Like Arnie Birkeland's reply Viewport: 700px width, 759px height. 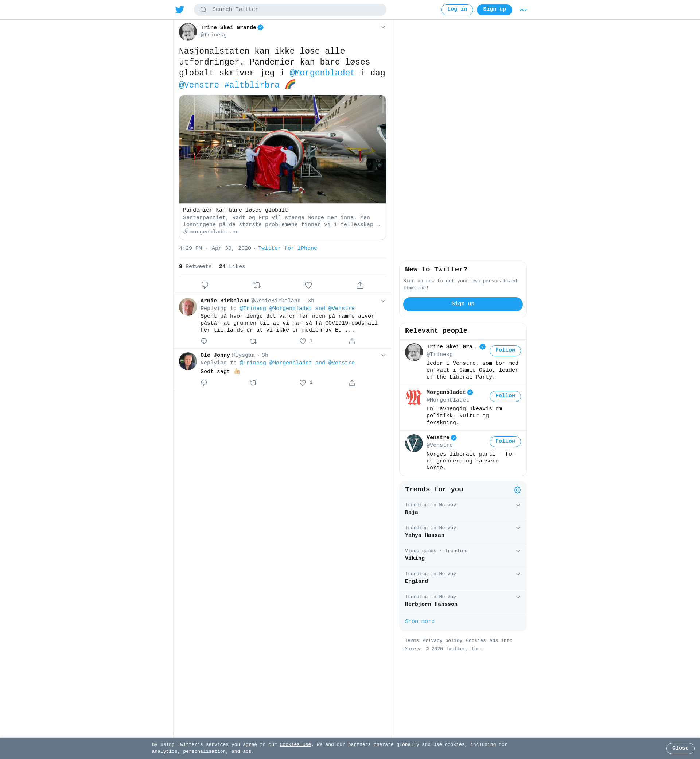coord(303,341)
